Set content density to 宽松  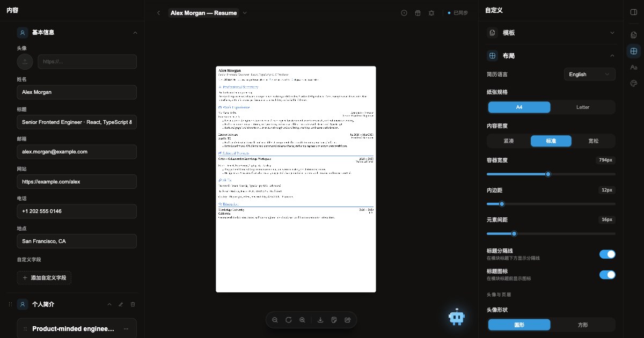pos(593,141)
